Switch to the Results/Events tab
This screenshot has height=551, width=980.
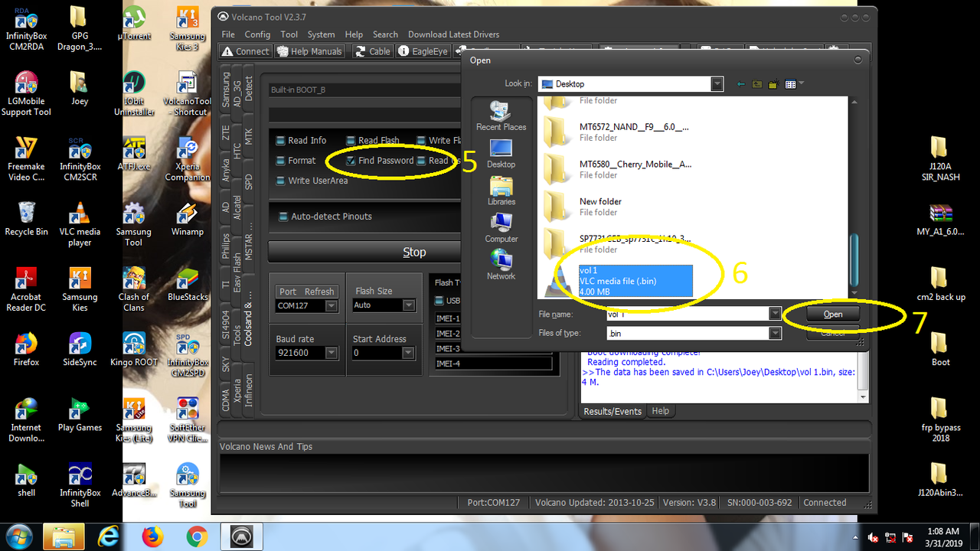[x=612, y=411]
